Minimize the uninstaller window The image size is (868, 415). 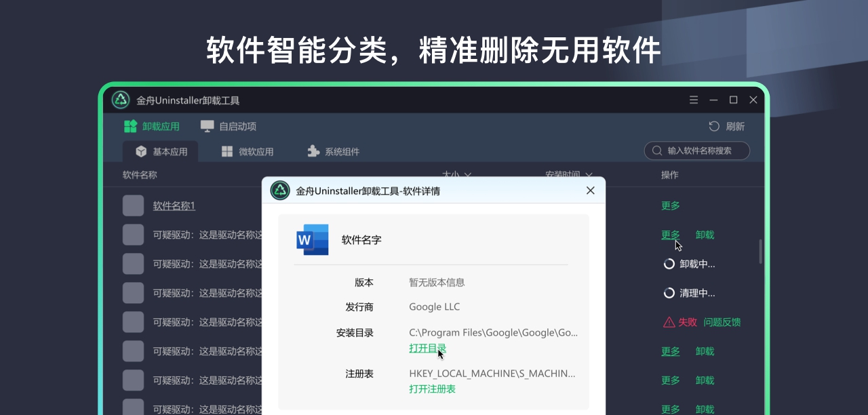tap(713, 100)
